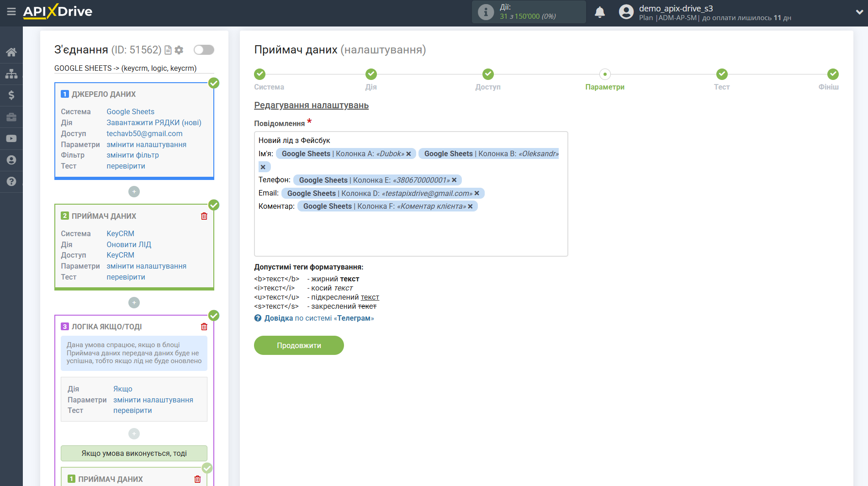Click source перевірити test link
Screen dimensions: 868x486
[x=126, y=166]
